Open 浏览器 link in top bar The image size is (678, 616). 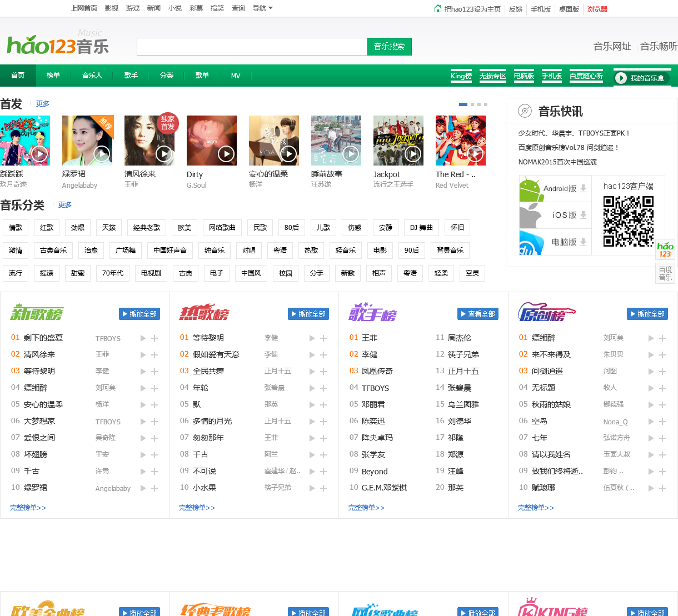[x=597, y=9]
